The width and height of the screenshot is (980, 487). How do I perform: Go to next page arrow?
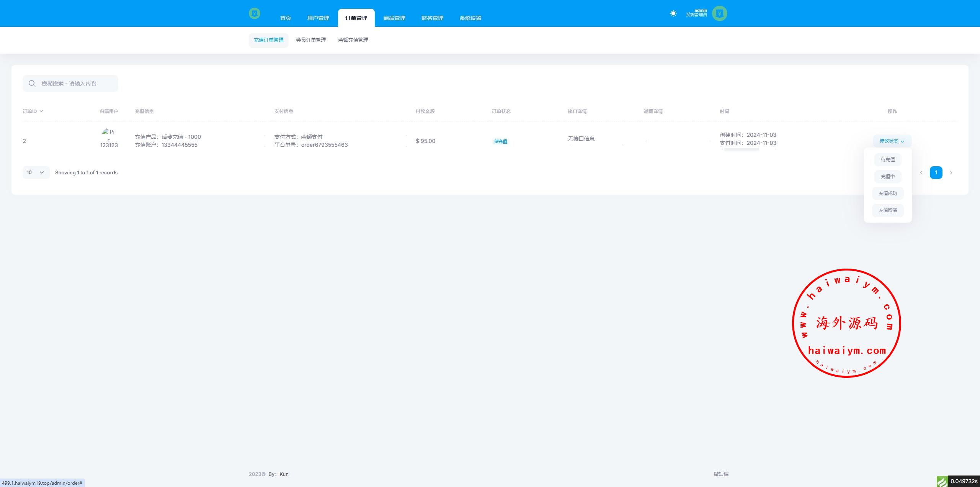point(951,172)
